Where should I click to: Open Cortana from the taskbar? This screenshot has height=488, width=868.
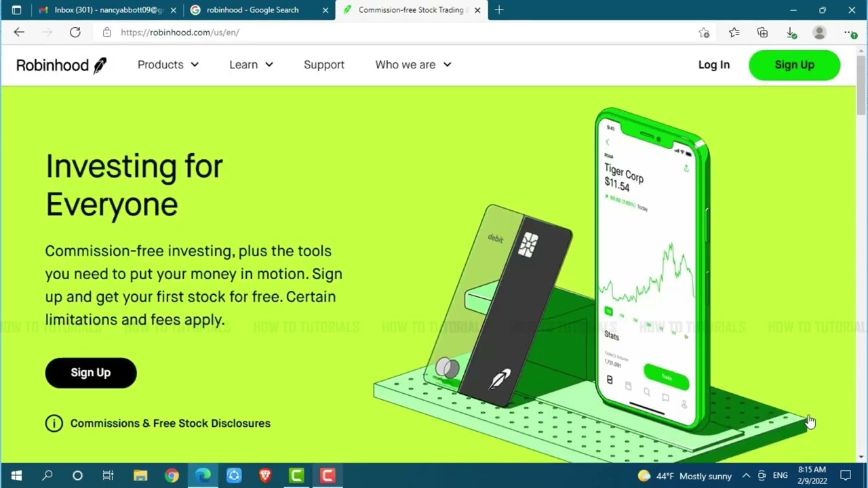[x=77, y=476]
